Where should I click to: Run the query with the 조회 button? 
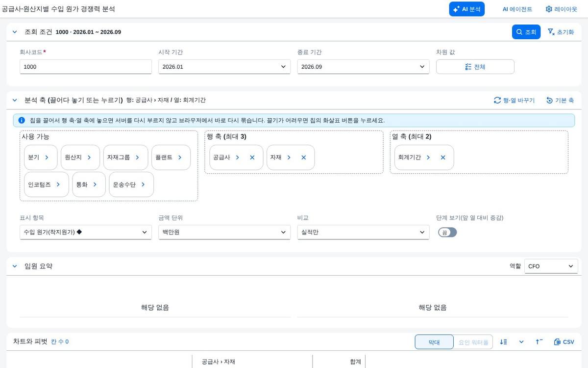(x=526, y=32)
